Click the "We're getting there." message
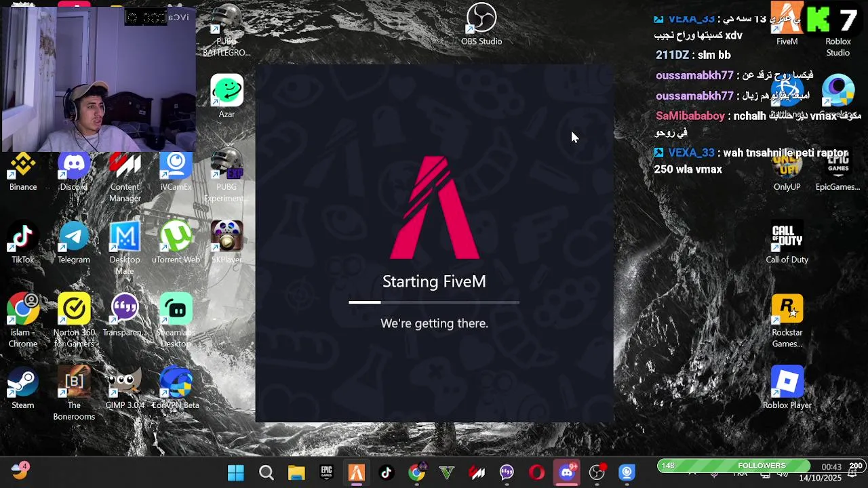 (x=434, y=323)
